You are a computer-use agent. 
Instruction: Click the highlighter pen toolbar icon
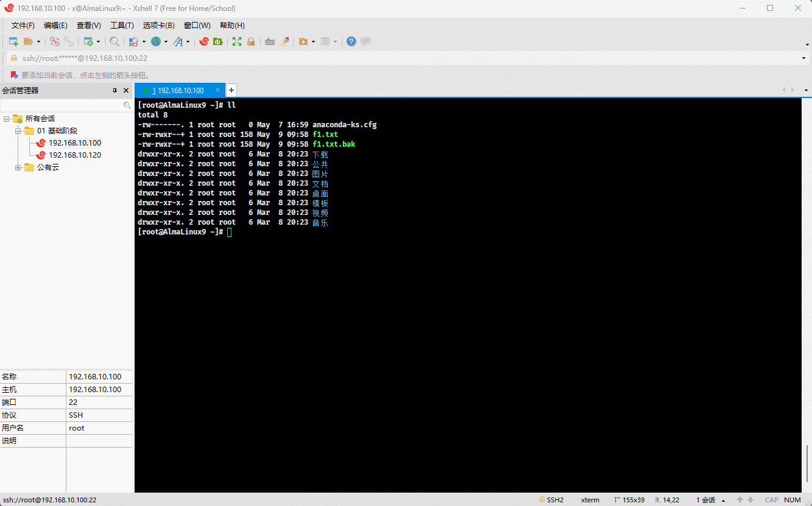284,41
